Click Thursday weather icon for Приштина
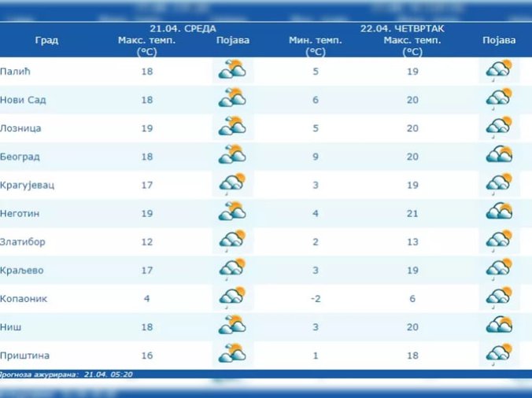 tap(499, 354)
